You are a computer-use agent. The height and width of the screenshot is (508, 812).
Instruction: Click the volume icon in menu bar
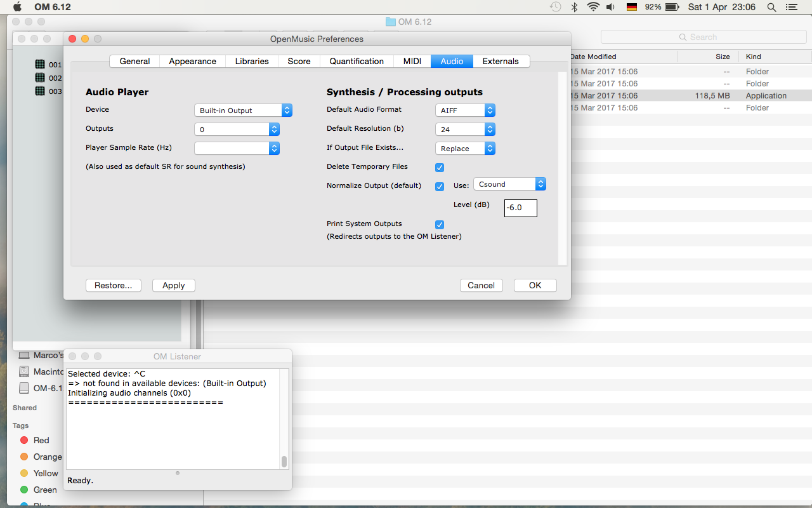[610, 7]
